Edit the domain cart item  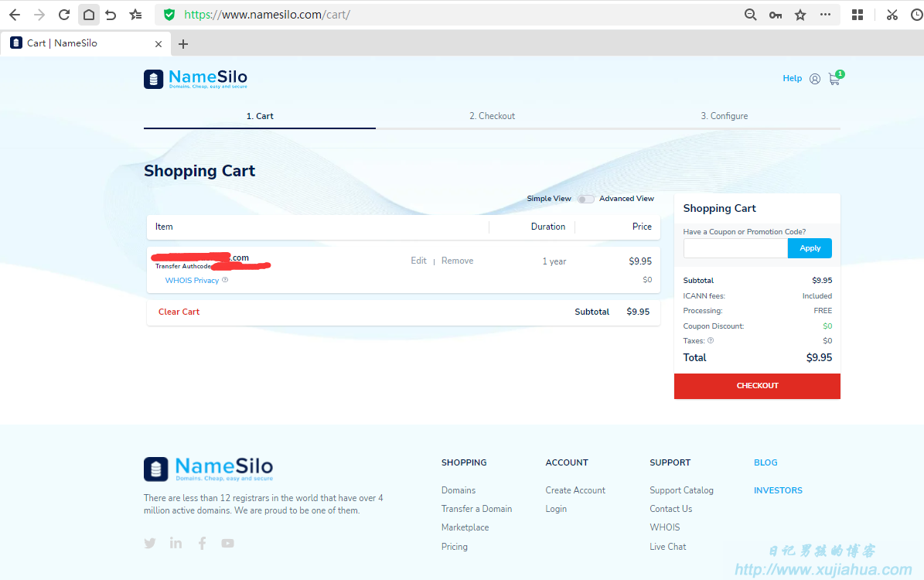418,261
